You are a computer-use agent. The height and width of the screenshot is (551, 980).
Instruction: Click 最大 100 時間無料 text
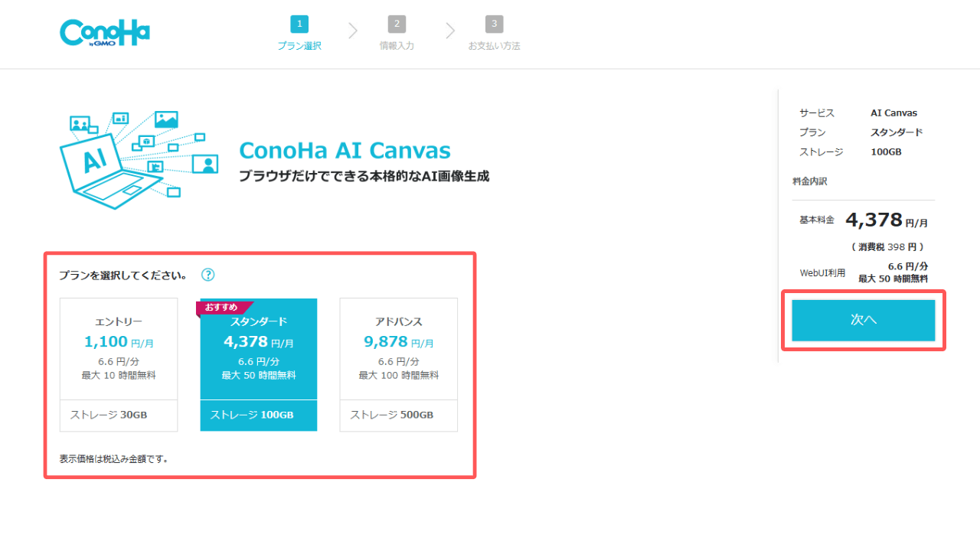[399, 375]
